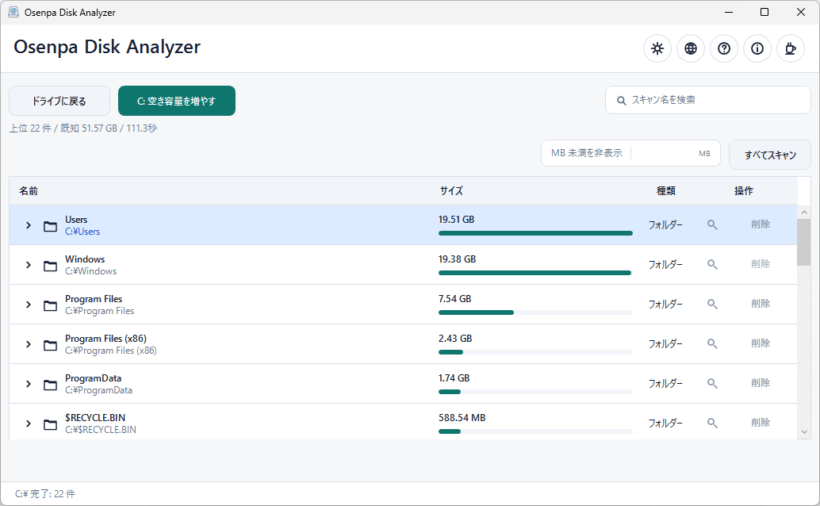Click 削除 in the $RECYCLE.BIN row

[760, 423]
